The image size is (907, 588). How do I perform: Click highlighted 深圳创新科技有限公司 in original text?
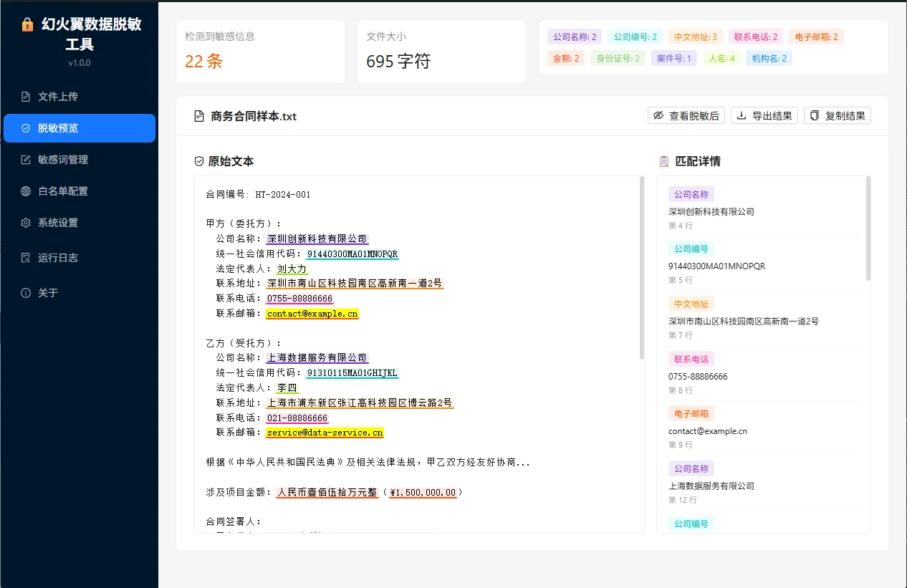(x=317, y=238)
